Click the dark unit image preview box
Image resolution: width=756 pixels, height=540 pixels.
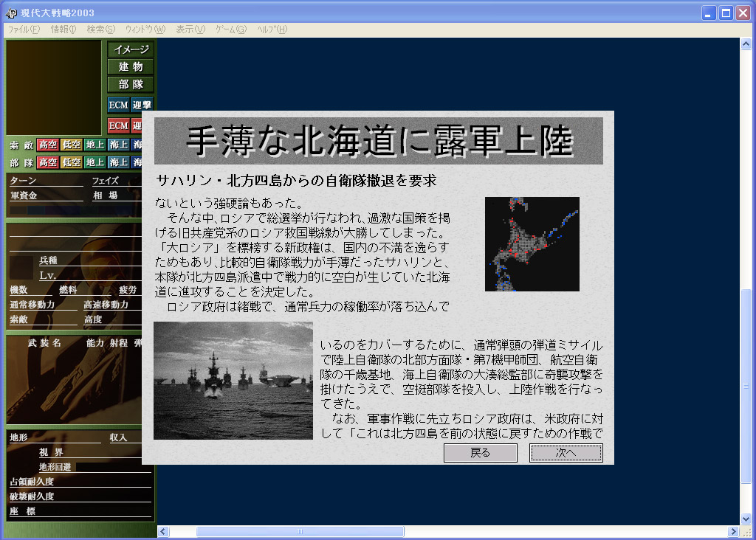pyautogui.click(x=54, y=87)
